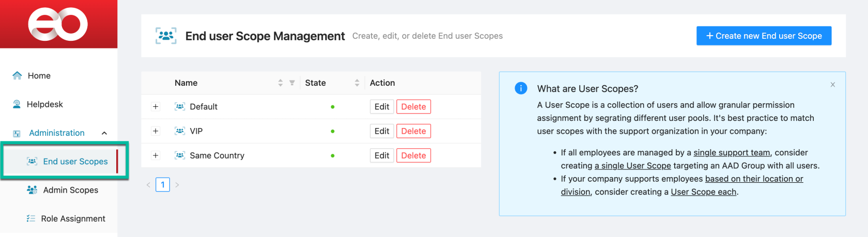Delete the Same Country scope
Image resolution: width=868 pixels, height=237 pixels.
click(413, 155)
